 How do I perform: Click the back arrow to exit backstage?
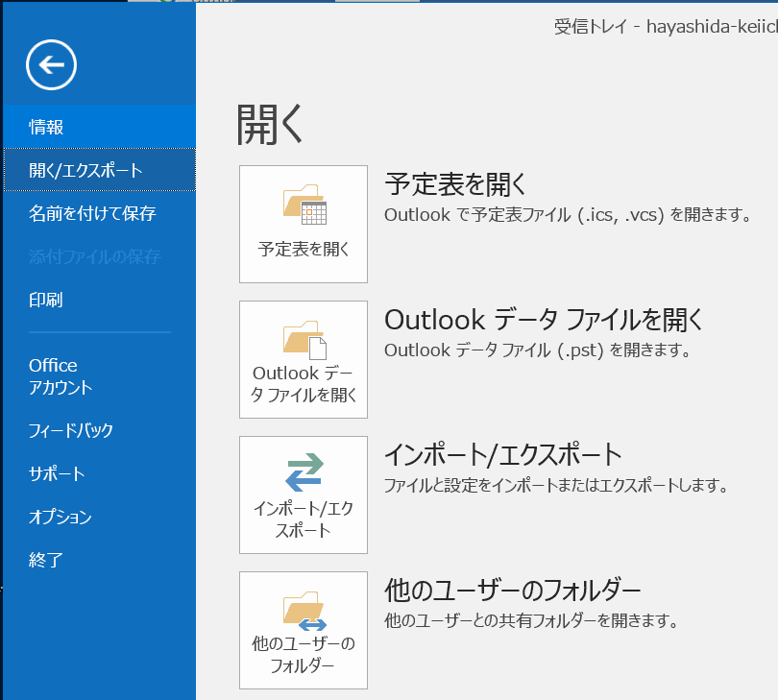pos(51,65)
